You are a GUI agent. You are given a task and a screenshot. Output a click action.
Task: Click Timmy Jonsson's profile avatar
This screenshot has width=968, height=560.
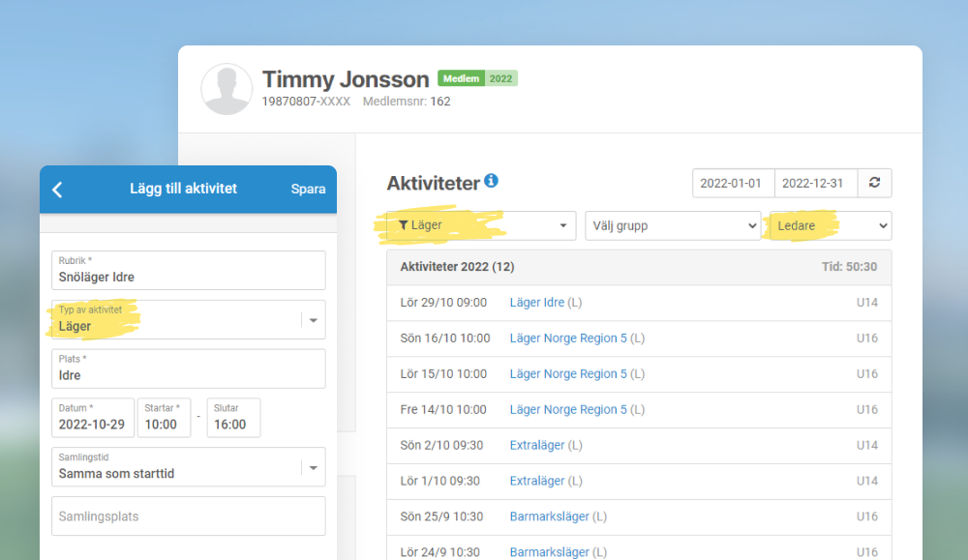227,89
